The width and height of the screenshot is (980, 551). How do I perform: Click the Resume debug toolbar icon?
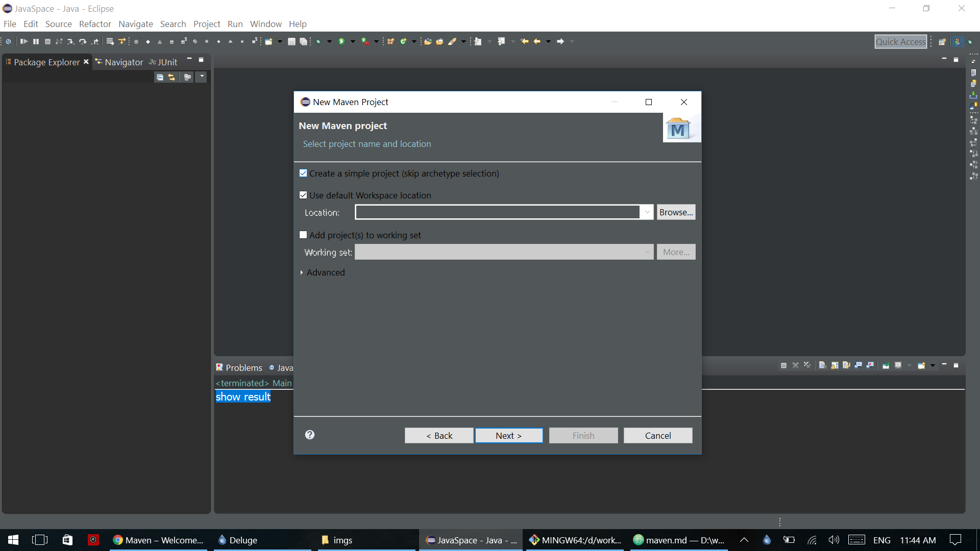click(x=23, y=41)
